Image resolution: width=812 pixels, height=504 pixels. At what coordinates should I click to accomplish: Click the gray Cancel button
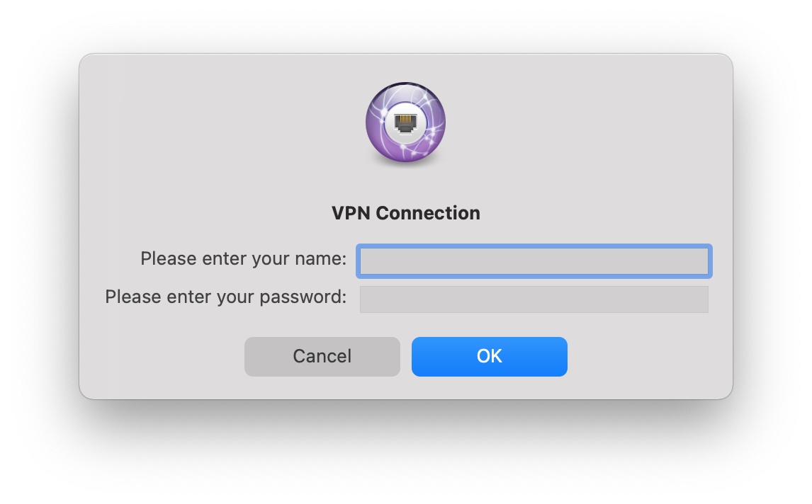click(x=322, y=357)
